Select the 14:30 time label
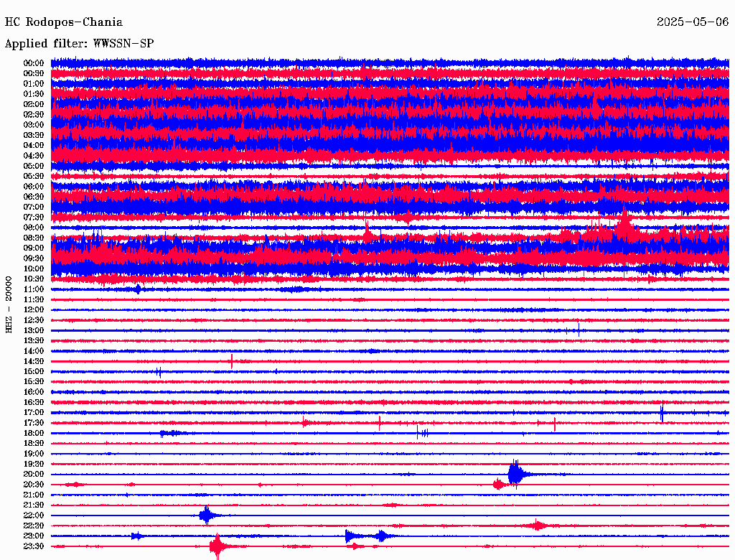This screenshot has width=735, height=560. click(x=34, y=362)
